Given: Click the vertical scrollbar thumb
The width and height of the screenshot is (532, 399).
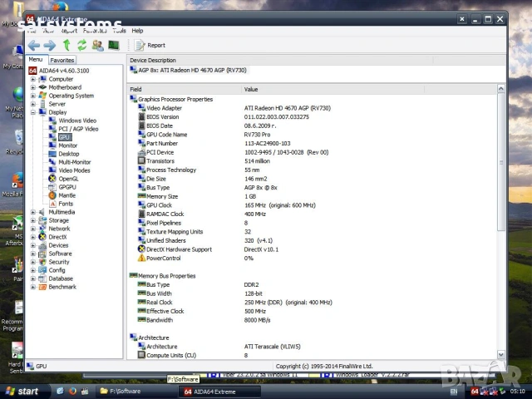Looking at the screenshot, I should coord(500,162).
